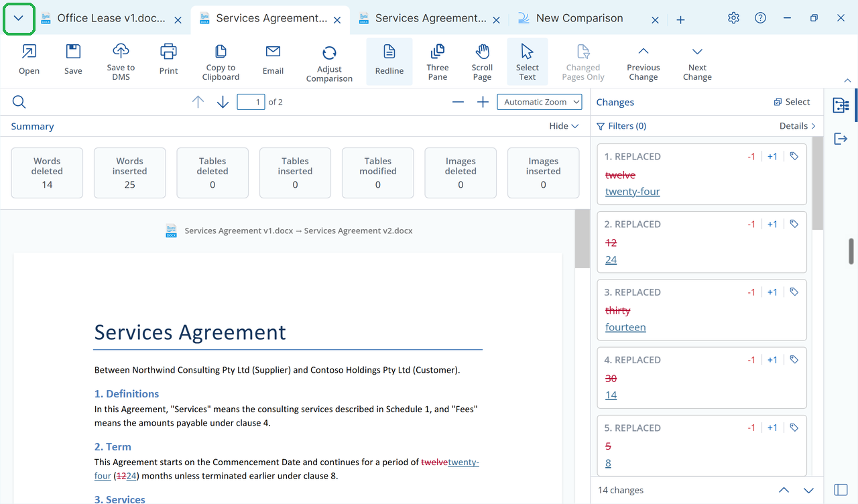Click the export sidebar icon
Viewport: 858px width, 504px height.
point(841,139)
